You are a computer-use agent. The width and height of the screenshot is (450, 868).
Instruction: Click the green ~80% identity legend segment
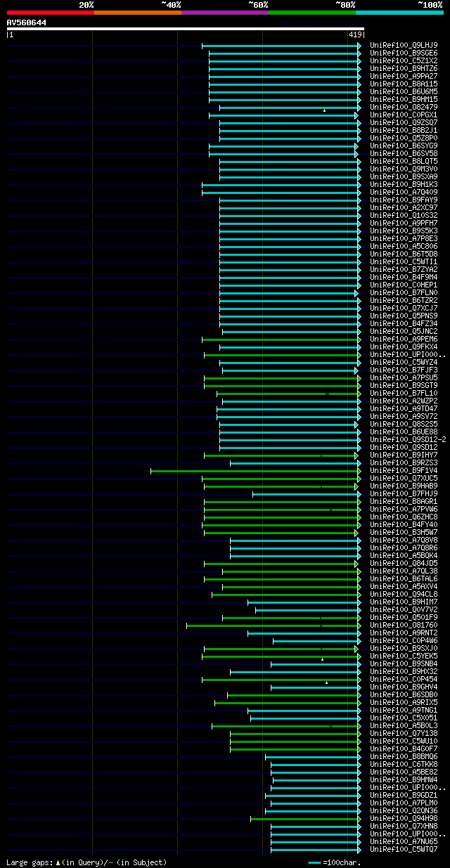(312, 12)
